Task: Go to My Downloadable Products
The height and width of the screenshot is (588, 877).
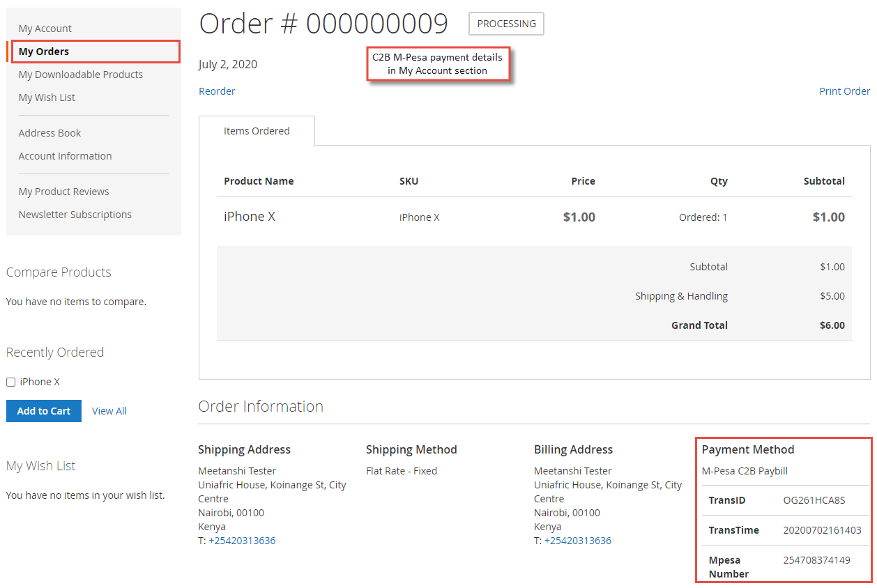Action: [x=81, y=75]
